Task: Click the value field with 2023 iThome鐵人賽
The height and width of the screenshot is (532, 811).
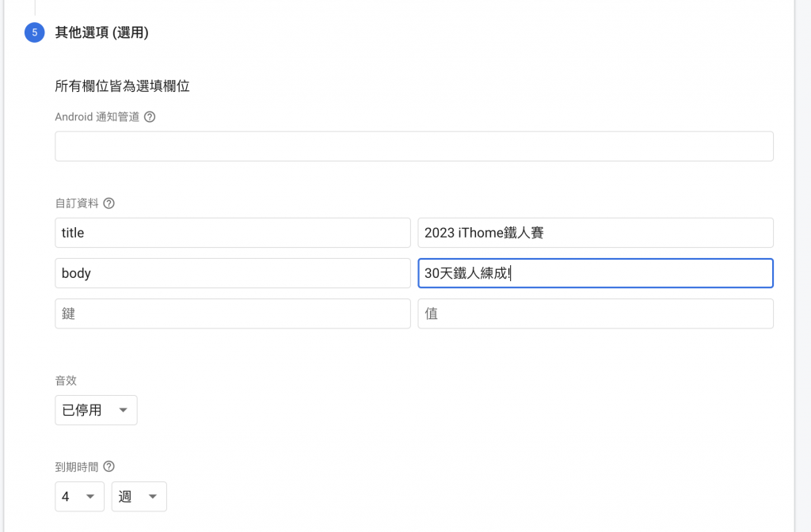Action: (x=596, y=233)
